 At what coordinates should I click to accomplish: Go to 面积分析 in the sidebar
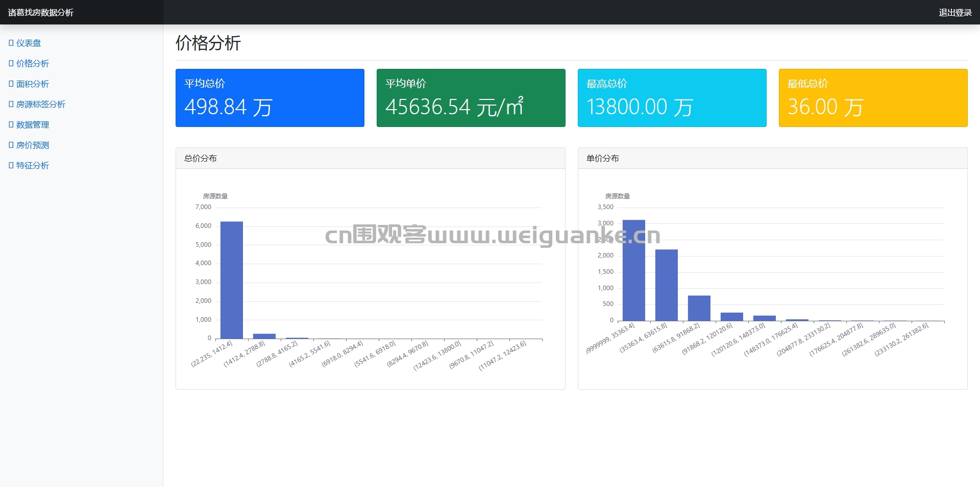point(29,84)
